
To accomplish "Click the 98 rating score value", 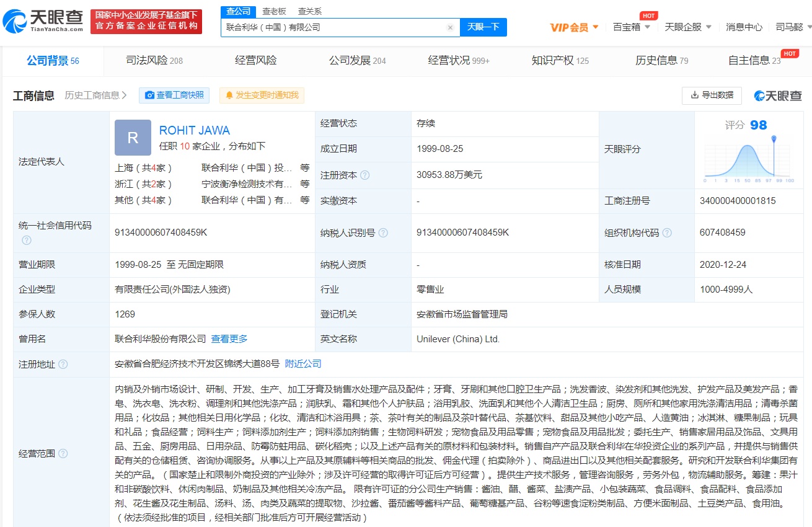I will click(759, 125).
